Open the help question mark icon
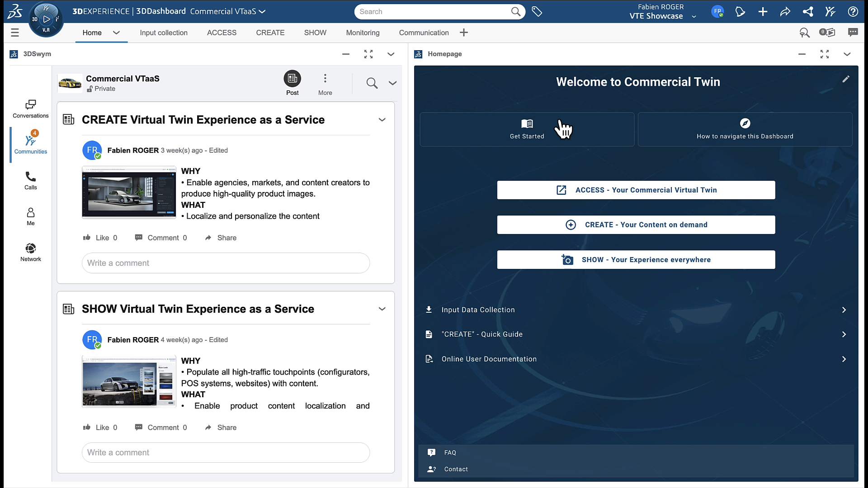 coord(853,12)
